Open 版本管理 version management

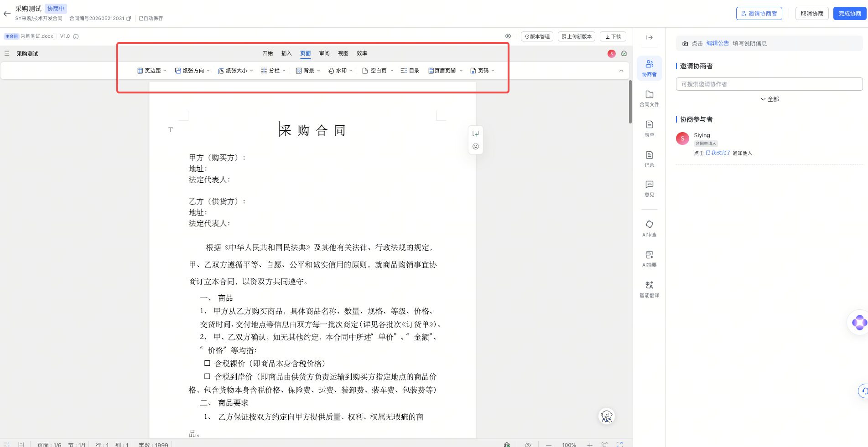[x=537, y=36]
